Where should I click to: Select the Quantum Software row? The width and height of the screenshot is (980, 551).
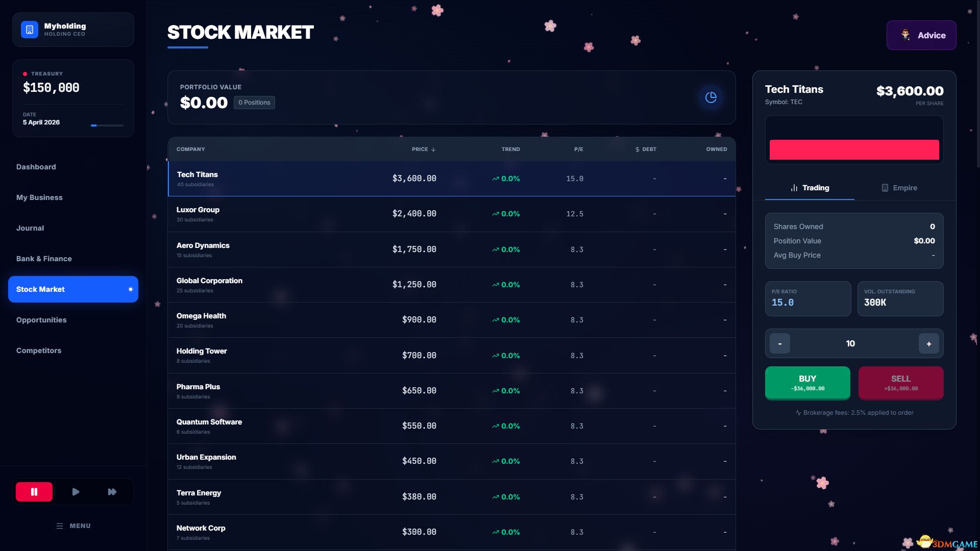pyautogui.click(x=452, y=426)
